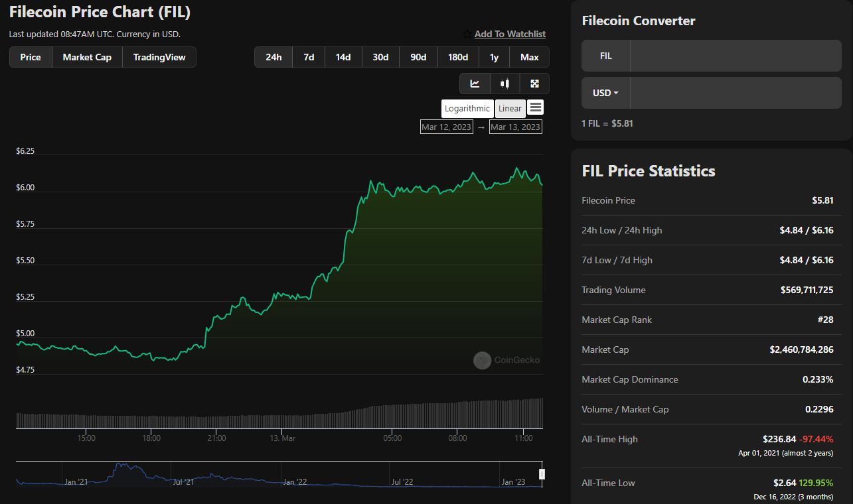Image resolution: width=853 pixels, height=504 pixels.
Task: Select Logarithmic scale option
Action: [x=467, y=109]
